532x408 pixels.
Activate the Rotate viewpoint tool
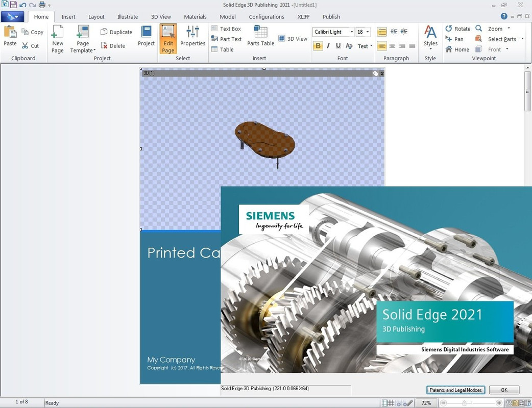click(x=457, y=29)
